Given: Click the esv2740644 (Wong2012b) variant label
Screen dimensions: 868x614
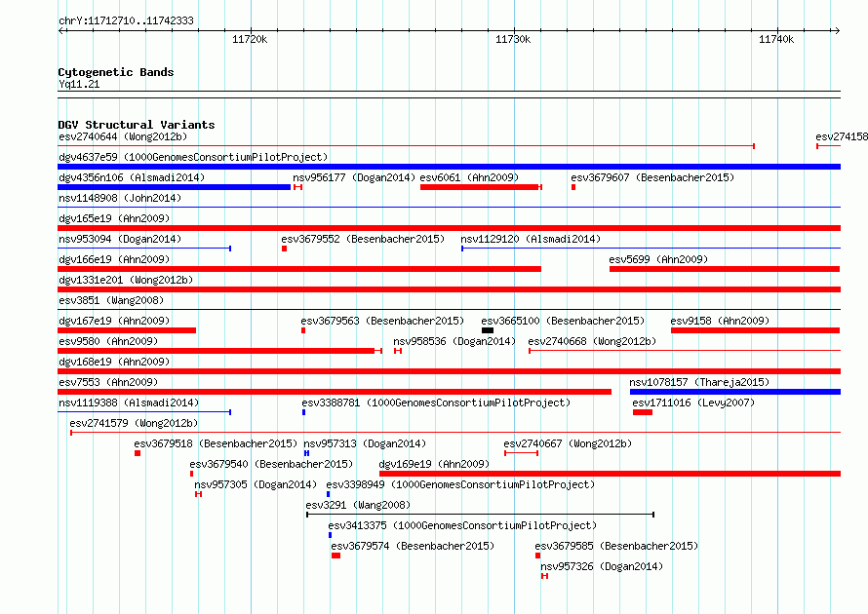Looking at the screenshot, I should point(123,136).
